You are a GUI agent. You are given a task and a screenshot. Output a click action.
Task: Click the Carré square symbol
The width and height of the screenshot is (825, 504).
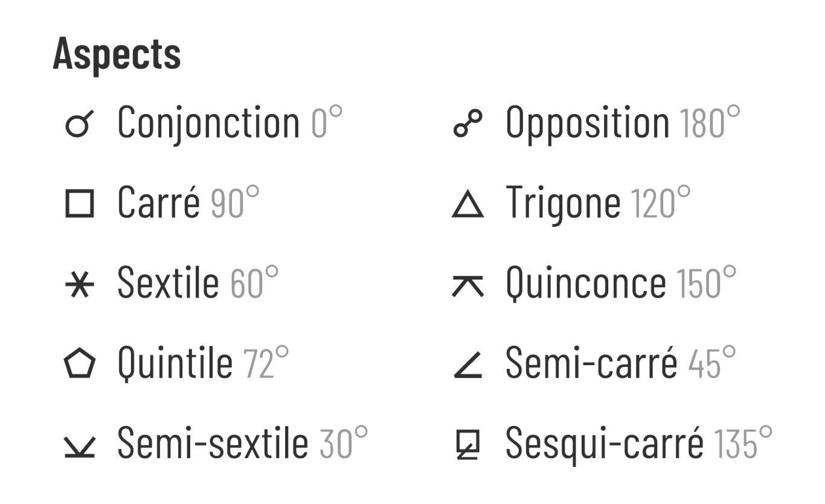[x=79, y=203]
